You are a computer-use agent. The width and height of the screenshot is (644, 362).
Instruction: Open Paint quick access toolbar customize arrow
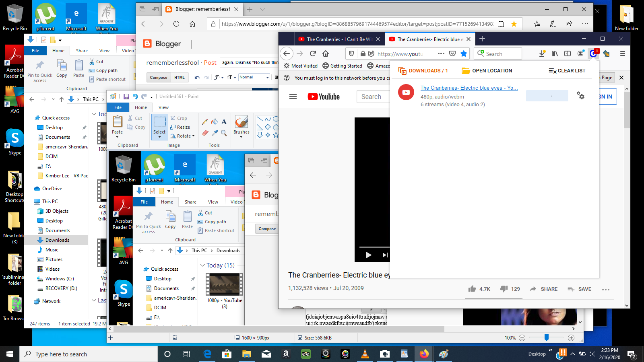pos(152,97)
